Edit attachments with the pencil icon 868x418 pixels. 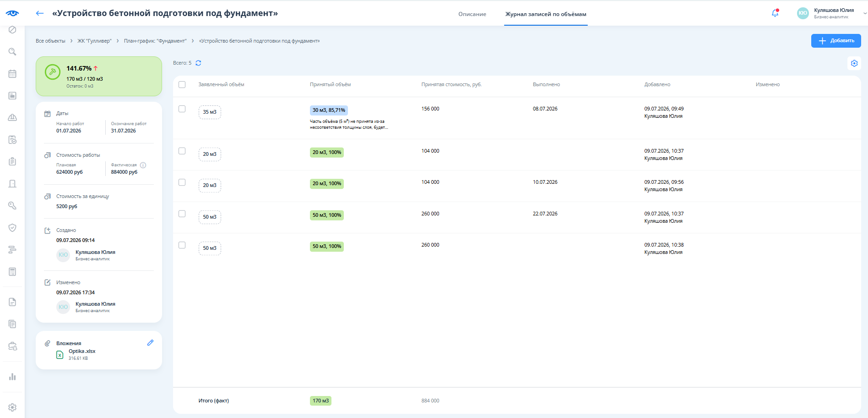[x=150, y=343]
